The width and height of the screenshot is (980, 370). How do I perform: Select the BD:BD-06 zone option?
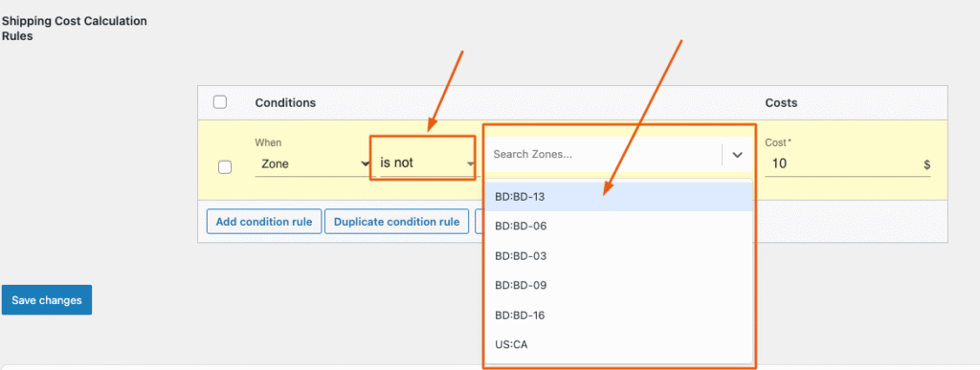point(619,226)
